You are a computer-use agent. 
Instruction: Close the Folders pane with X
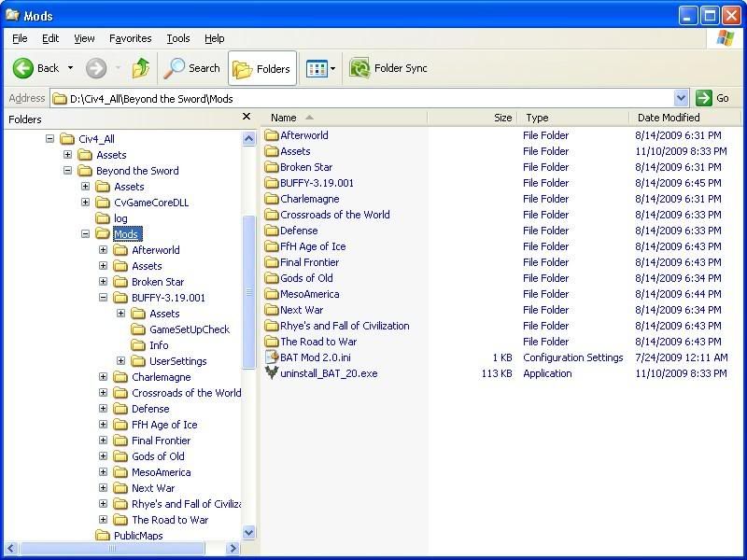tap(247, 116)
